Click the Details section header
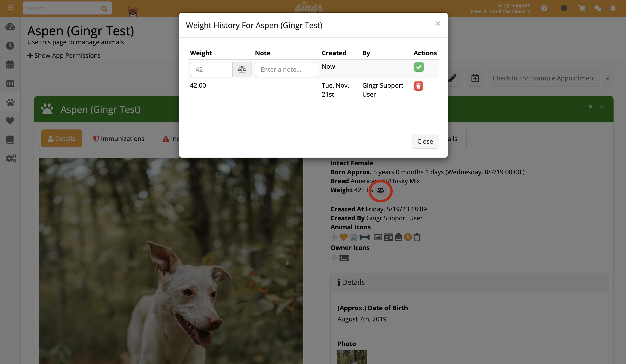 pos(469,282)
